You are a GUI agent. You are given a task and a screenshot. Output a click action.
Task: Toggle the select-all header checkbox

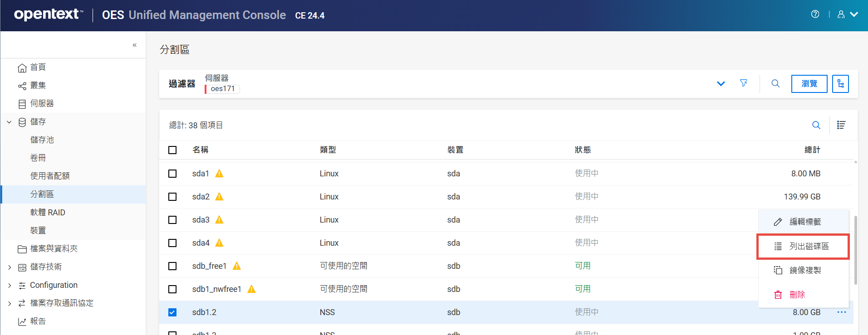(x=172, y=150)
